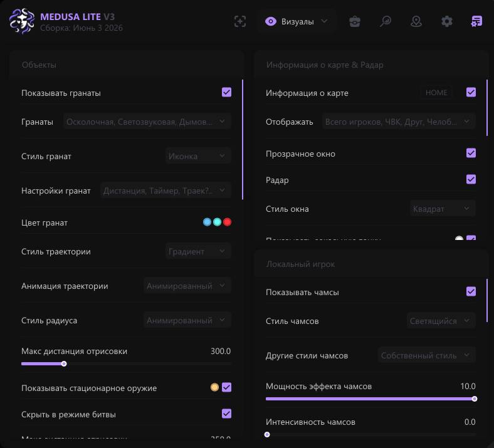This screenshot has width=494, height=448.
Task: Click the eye icon in Визуалы selector
Action: point(271,21)
